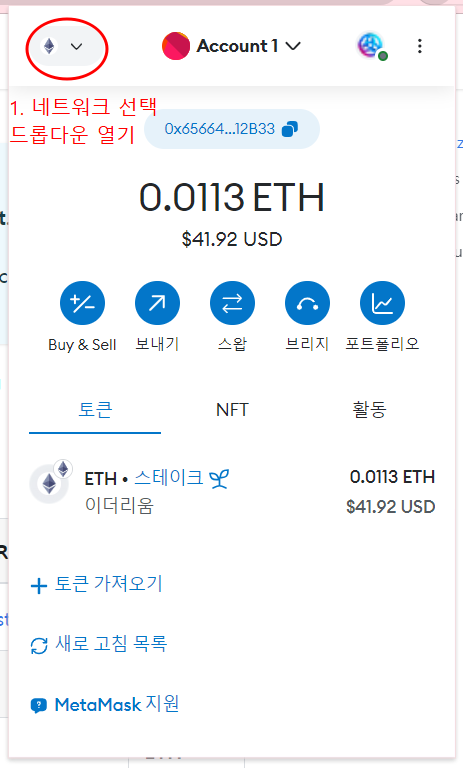This screenshot has height=768, width=463.
Task: Click the ETH token logo icon
Action: (x=49, y=484)
